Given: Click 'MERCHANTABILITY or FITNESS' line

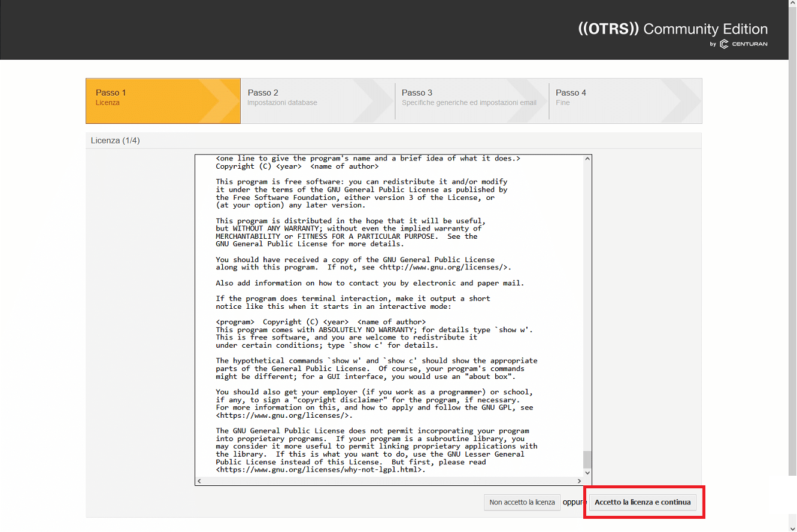Looking at the screenshot, I should (x=347, y=236).
